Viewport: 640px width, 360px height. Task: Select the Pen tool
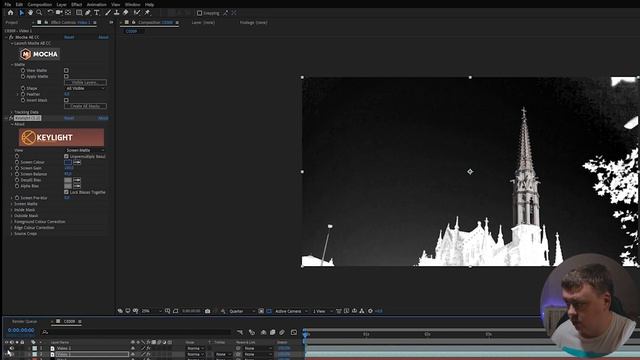click(x=88, y=13)
